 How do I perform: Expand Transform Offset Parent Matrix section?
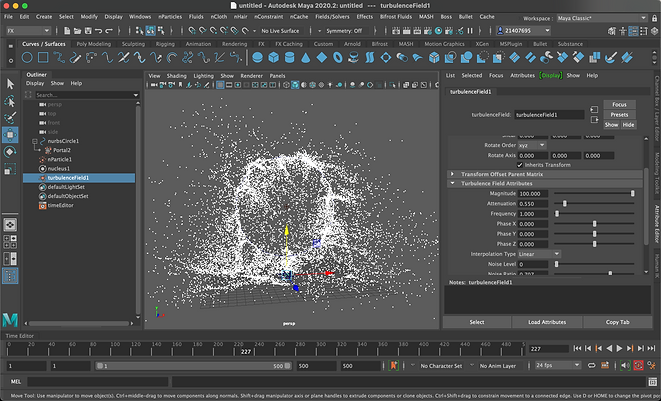545,174
